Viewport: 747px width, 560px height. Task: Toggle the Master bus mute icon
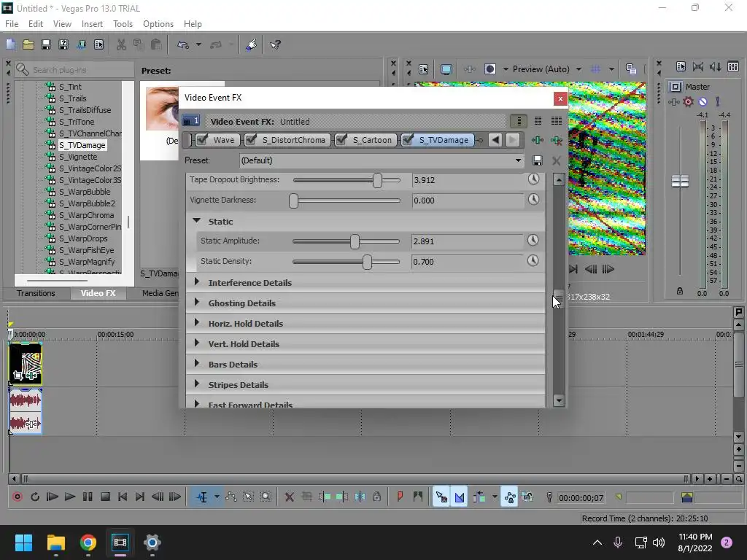point(703,101)
